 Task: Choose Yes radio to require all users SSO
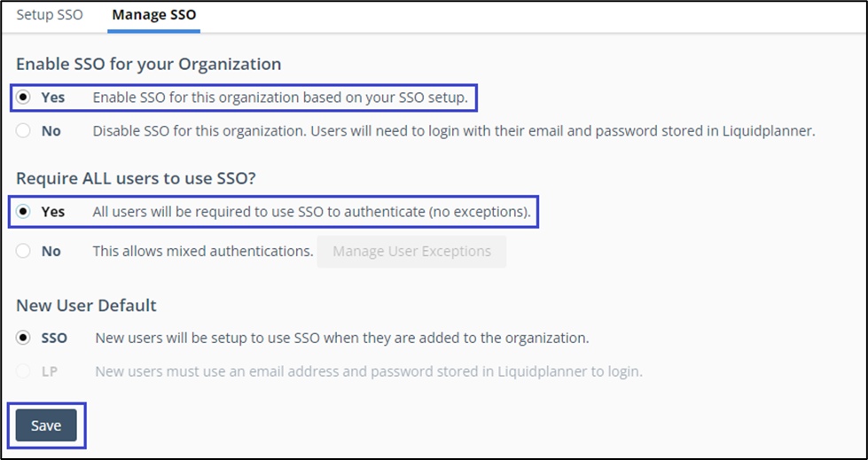[x=24, y=213]
